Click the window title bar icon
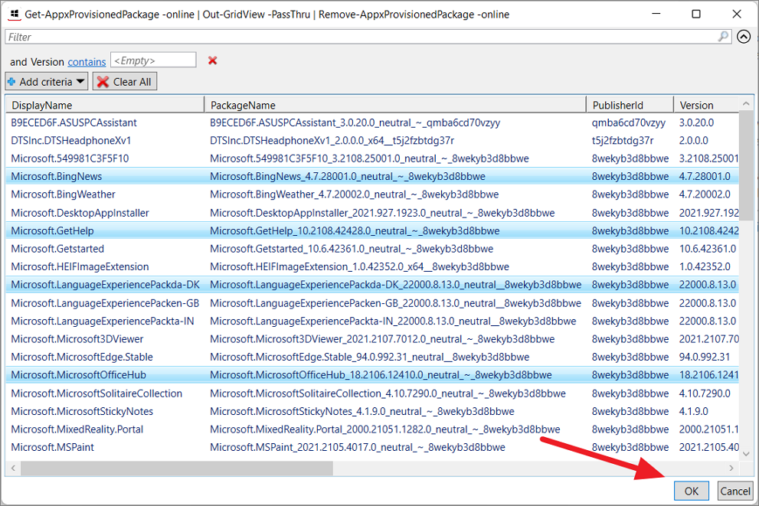Screen dimensions: 759x506 click(x=15, y=14)
